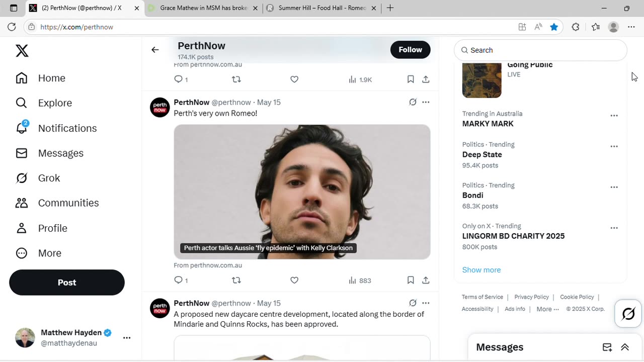Viewport: 644px width, 362px height.
Task: Open the More sidebar menu
Action: (x=38, y=253)
